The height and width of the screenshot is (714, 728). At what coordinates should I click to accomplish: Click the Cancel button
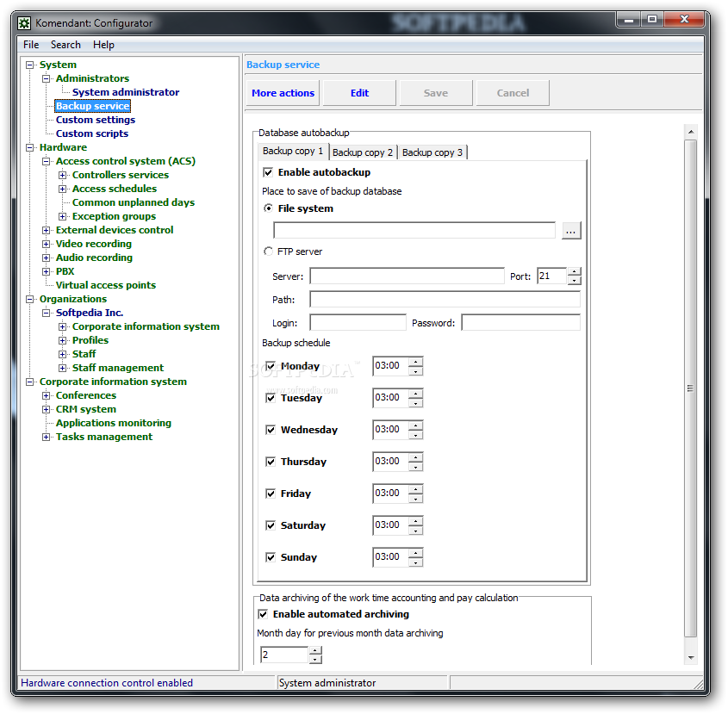513,93
